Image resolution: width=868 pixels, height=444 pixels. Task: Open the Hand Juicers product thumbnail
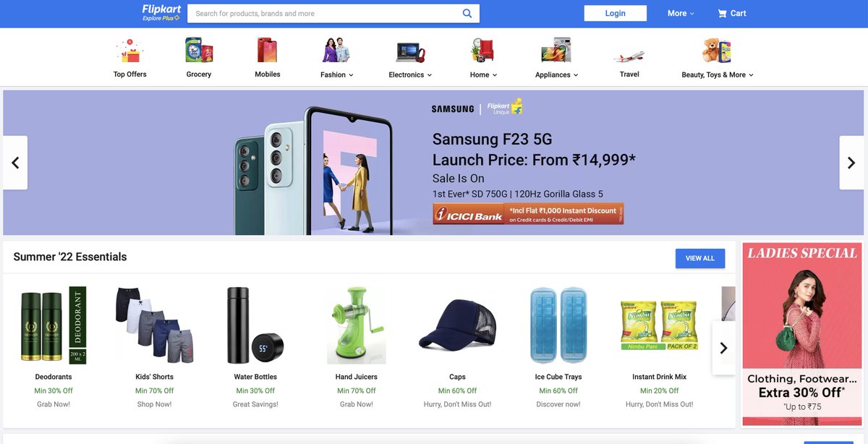pos(356,325)
